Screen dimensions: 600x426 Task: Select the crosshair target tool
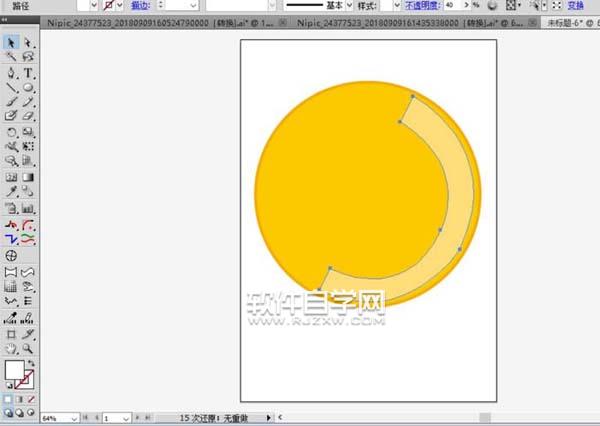click(x=11, y=256)
